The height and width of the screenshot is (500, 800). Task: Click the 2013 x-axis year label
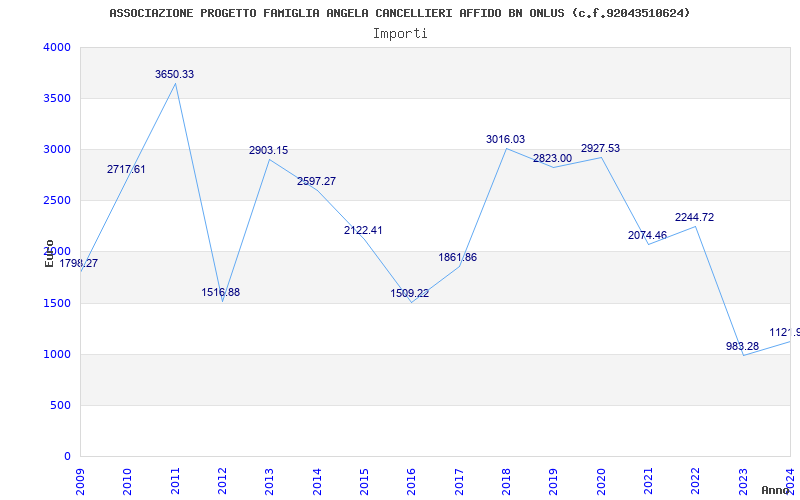click(x=270, y=481)
